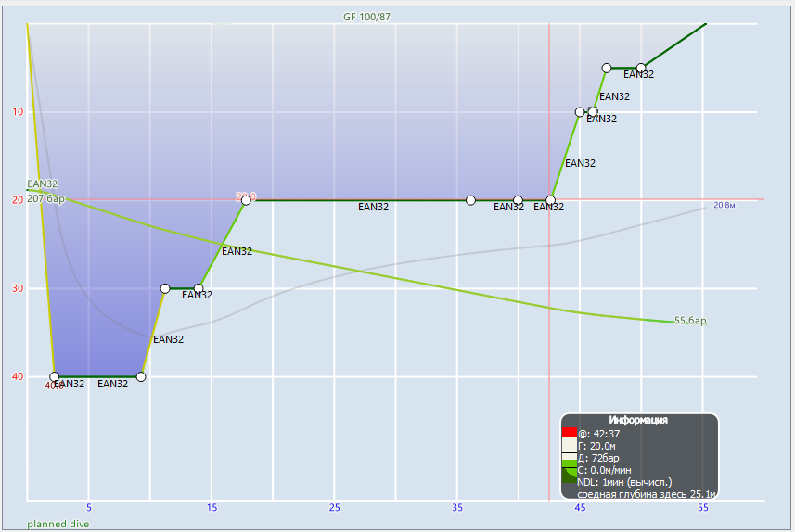Select the 20m waypoint near minute 40
The width and height of the screenshot is (795, 532).
[518, 200]
